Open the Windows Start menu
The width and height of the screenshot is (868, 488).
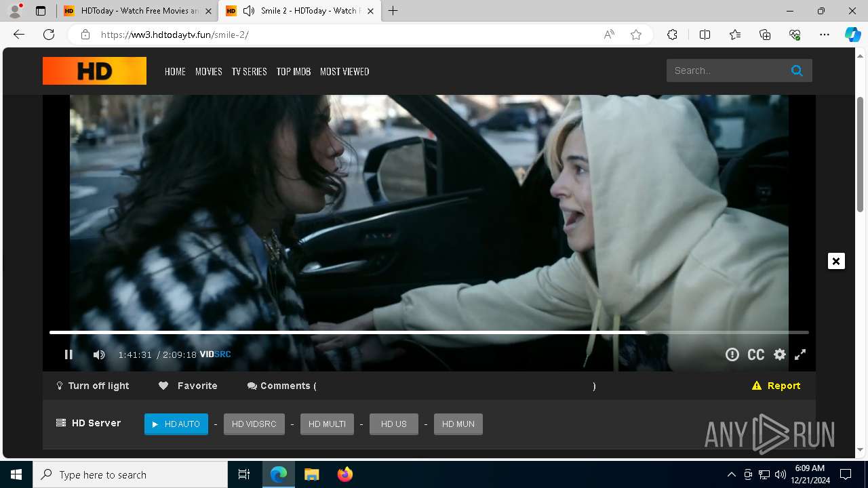tap(16, 474)
